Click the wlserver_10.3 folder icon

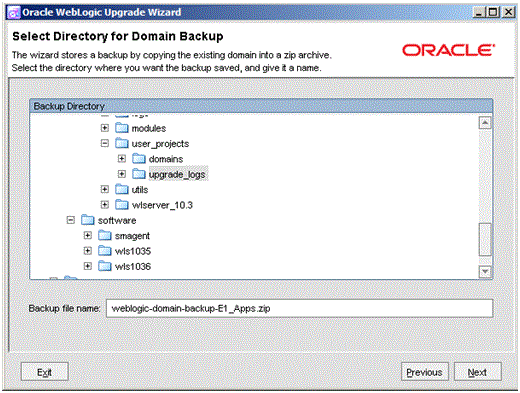click(x=122, y=205)
